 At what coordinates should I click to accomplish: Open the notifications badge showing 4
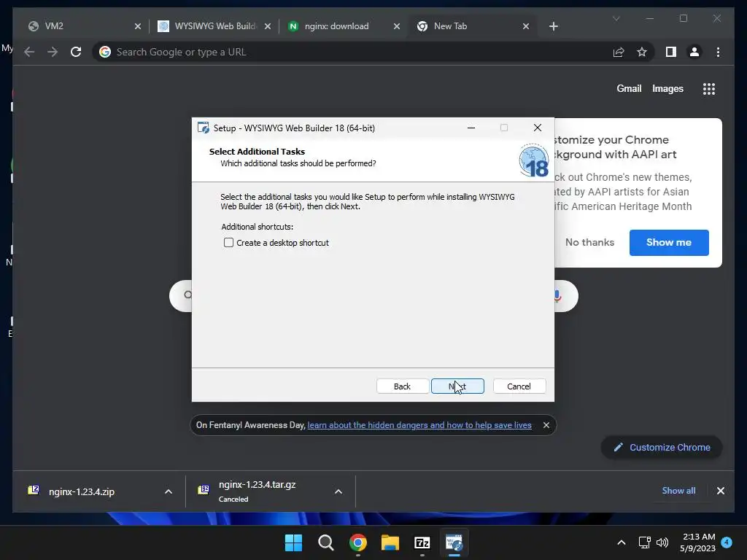click(727, 542)
